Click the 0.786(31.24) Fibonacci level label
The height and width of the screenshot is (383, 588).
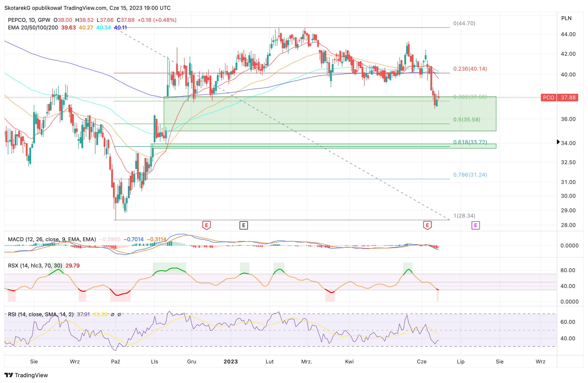(x=470, y=175)
